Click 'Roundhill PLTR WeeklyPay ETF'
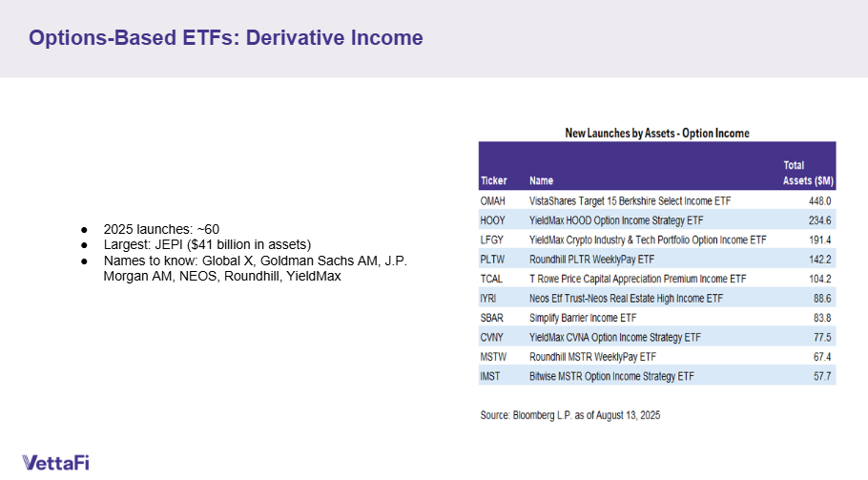Viewport: 868px width, 480px height. tap(591, 260)
